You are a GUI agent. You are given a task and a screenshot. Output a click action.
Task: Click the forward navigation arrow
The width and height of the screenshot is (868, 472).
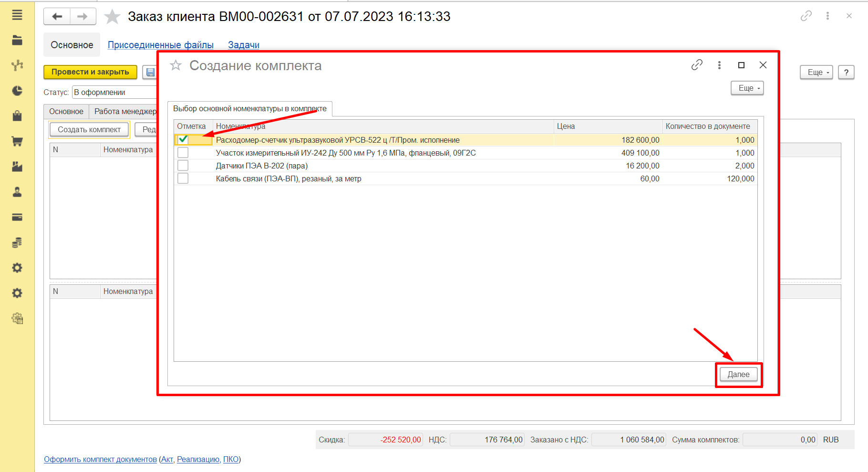83,17
